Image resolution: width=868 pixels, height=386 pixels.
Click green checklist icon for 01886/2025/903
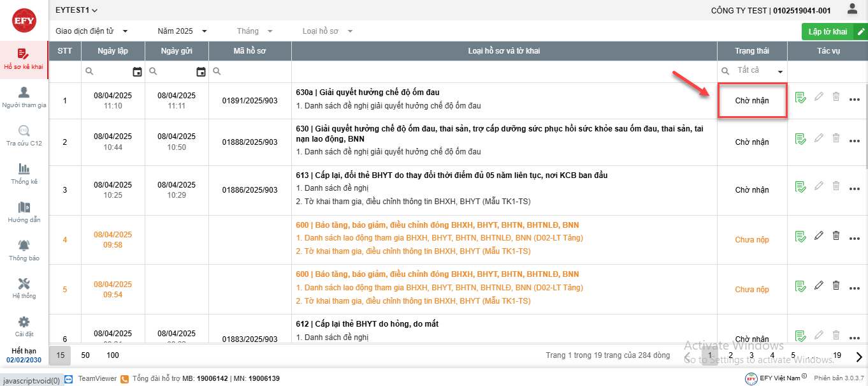point(800,187)
